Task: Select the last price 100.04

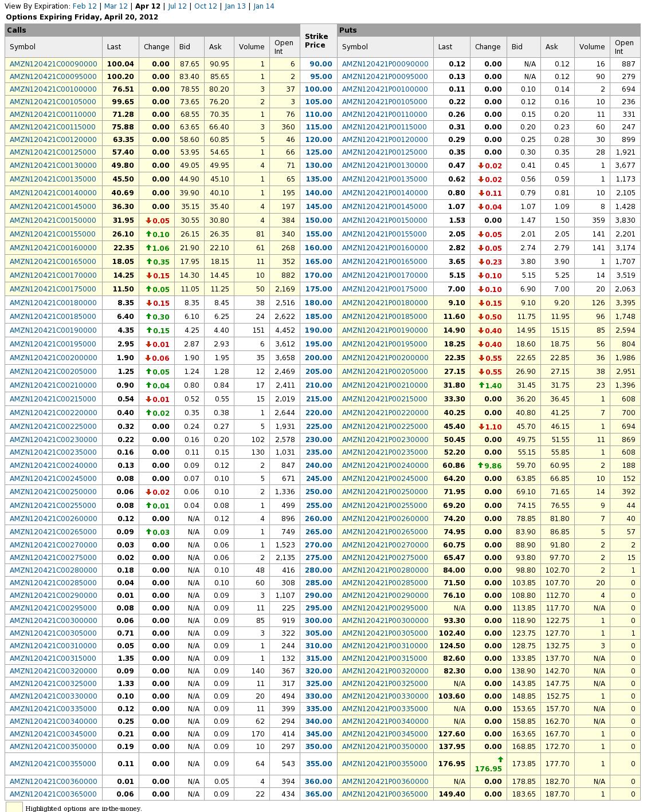Action: click(x=120, y=64)
